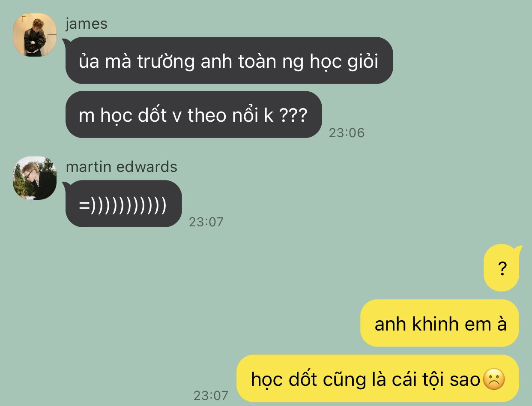Select martin's '=))))))))))' message bubble
The image size is (532, 406).
pos(123,204)
